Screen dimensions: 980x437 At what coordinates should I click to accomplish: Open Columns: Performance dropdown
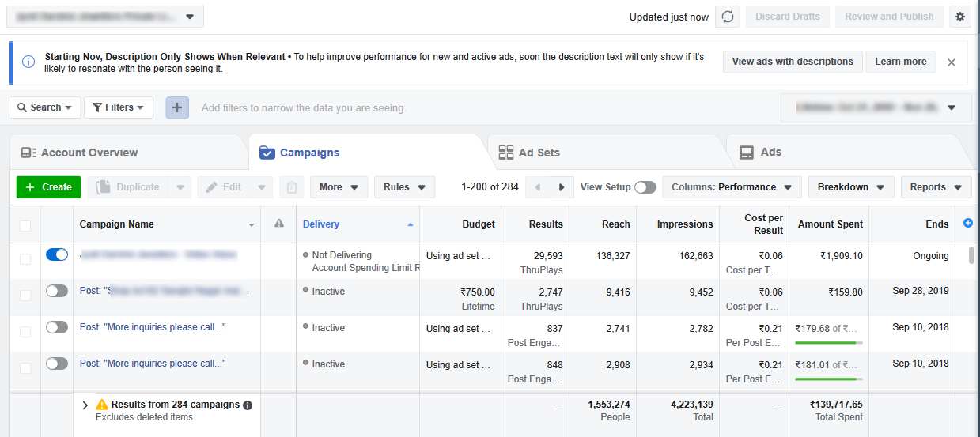(732, 187)
